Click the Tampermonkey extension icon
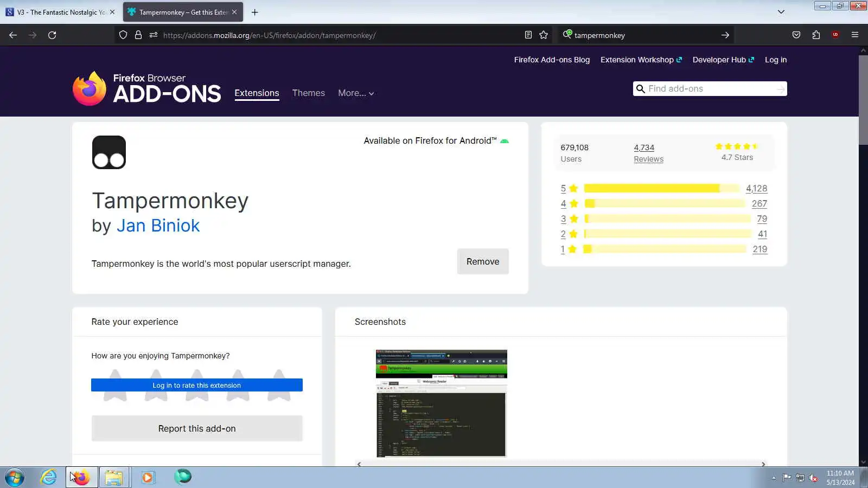868x488 pixels. 109,152
